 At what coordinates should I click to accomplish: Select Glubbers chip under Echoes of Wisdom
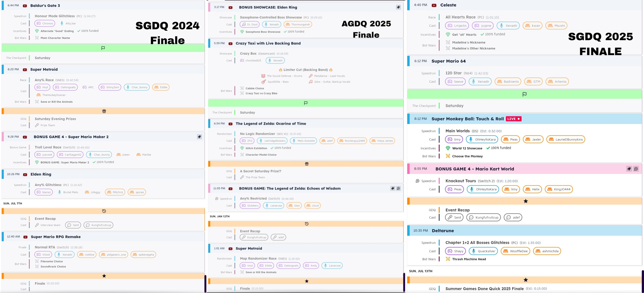pyautogui.click(x=250, y=206)
